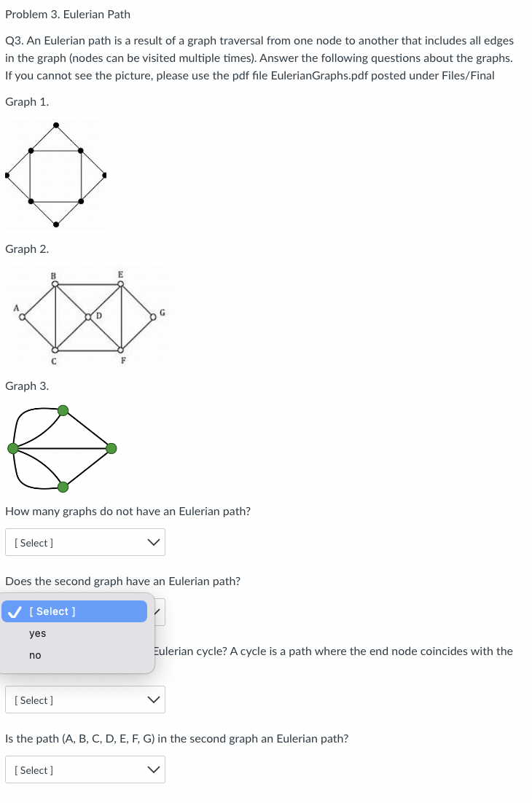Open the dropdown under 'How many graphs' question
Image resolution: width=532 pixels, height=803 pixels.
[85, 541]
